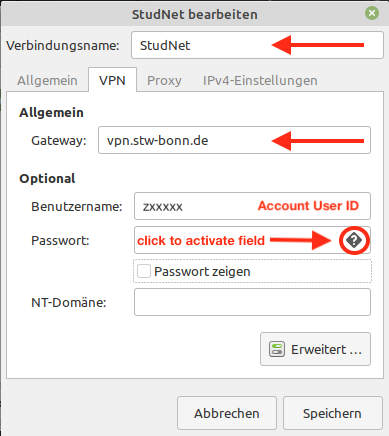The width and height of the screenshot is (389, 436).
Task: Click the Benutzername field showing zxxxxx
Action: (252, 206)
